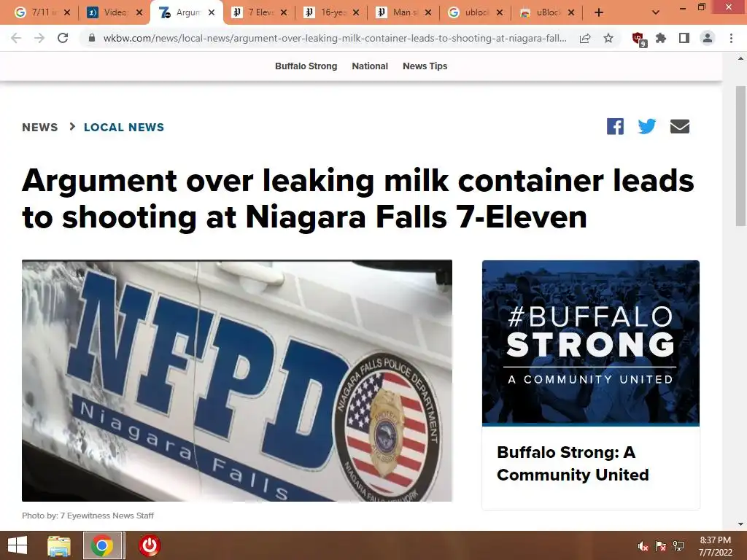
Task: Open the Buffalo Strong nav item
Action: pos(306,66)
